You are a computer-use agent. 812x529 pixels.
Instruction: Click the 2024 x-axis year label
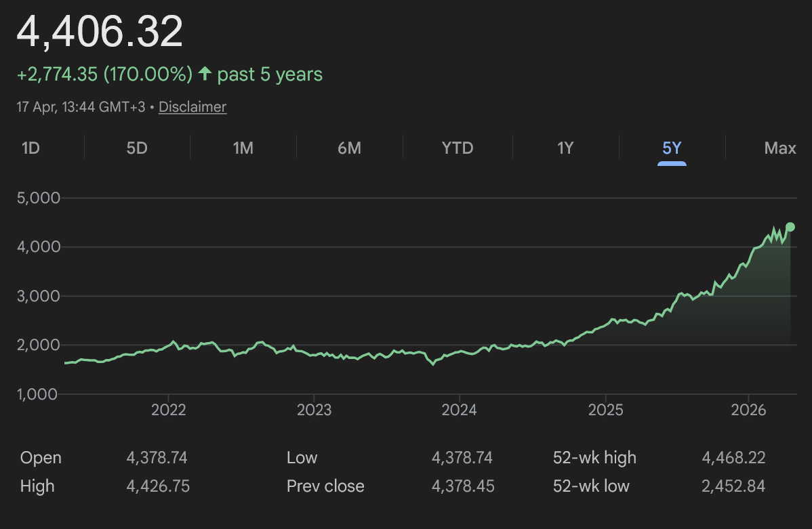tap(459, 410)
